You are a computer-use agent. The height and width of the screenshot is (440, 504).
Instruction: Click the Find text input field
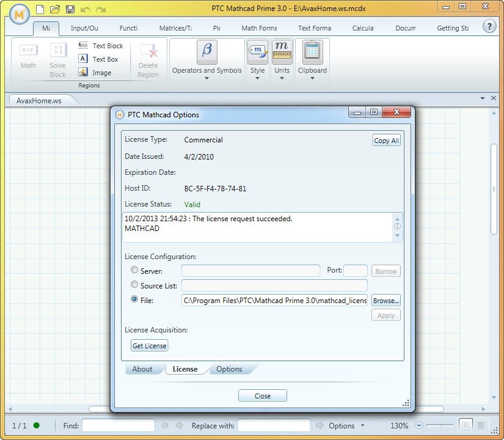point(119,425)
